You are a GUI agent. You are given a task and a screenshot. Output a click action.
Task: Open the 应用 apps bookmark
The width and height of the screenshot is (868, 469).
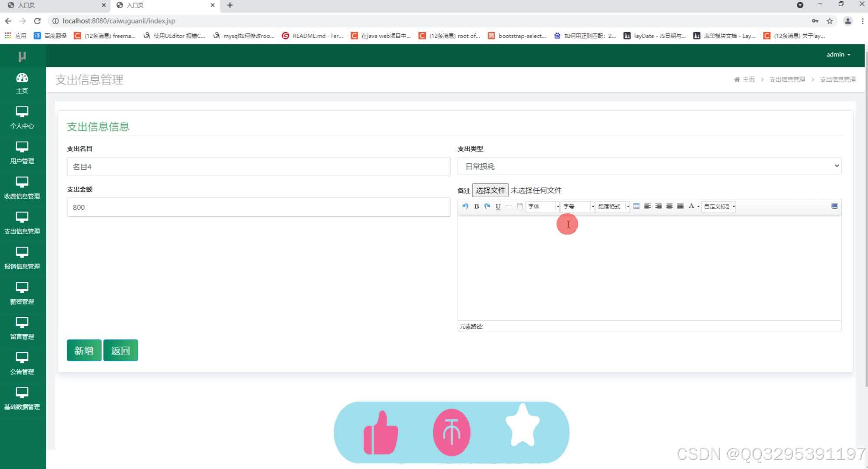click(x=16, y=36)
